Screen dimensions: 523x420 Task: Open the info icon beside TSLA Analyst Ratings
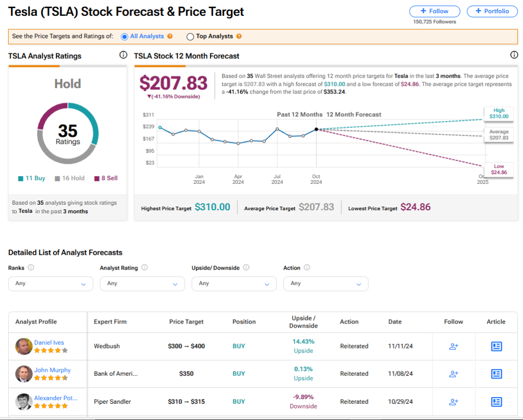[x=123, y=55]
